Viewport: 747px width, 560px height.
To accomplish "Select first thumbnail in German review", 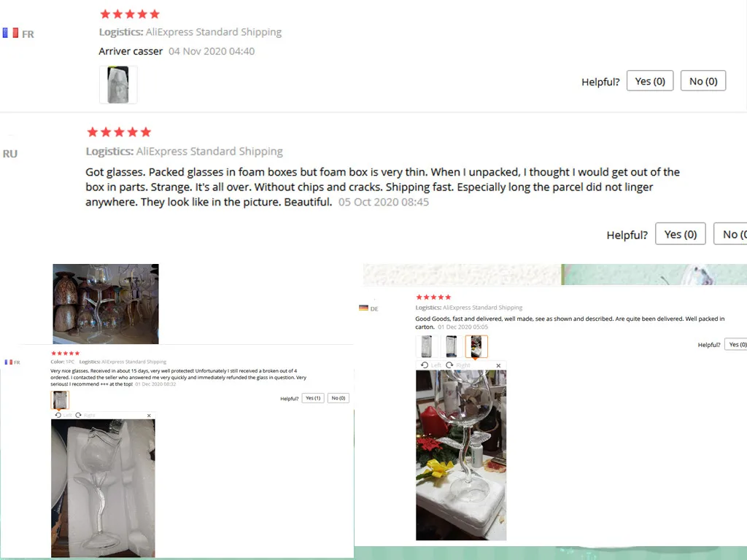I will [427, 346].
